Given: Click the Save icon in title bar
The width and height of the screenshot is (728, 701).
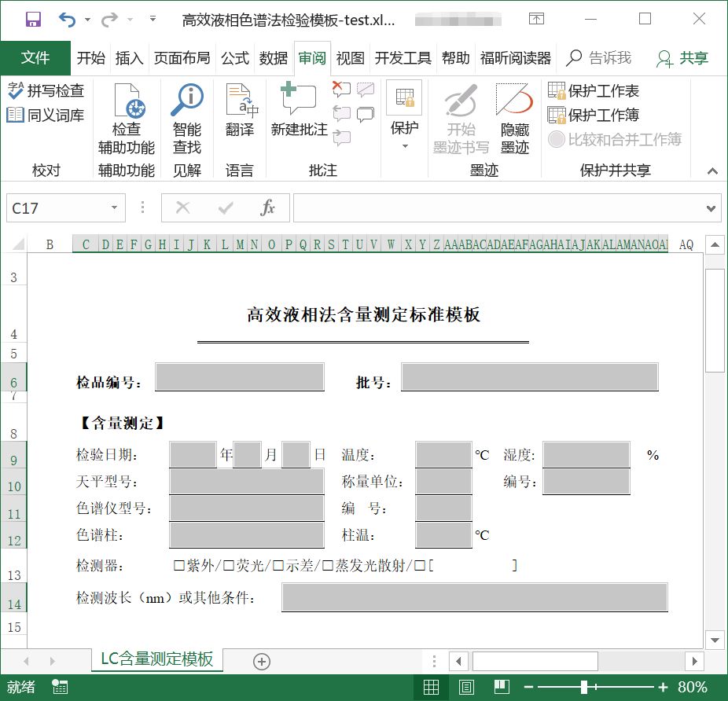Looking at the screenshot, I should [33, 19].
